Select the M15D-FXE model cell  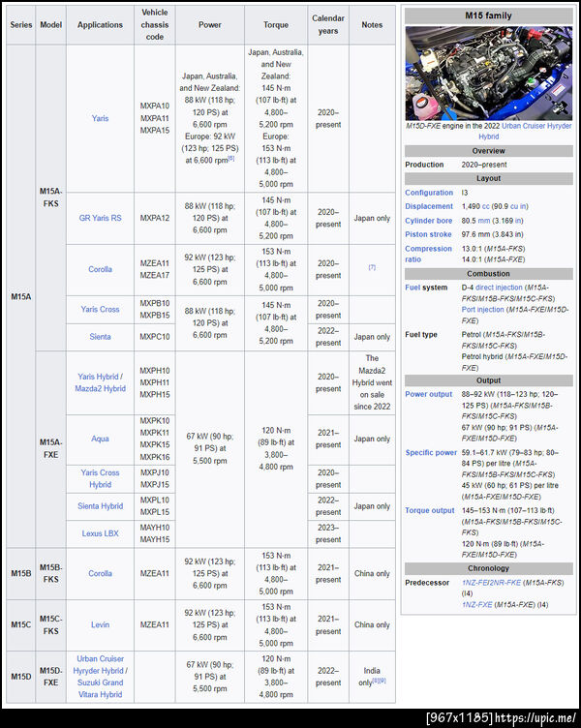tap(50, 677)
